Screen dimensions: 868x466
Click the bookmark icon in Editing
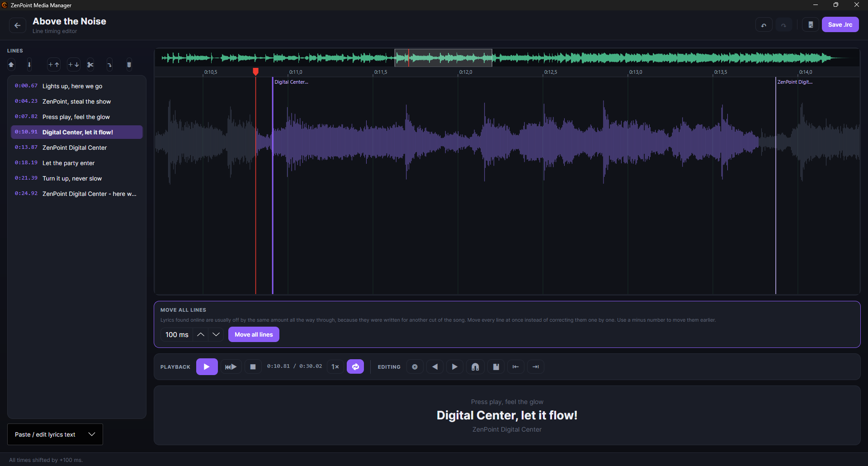click(496, 367)
